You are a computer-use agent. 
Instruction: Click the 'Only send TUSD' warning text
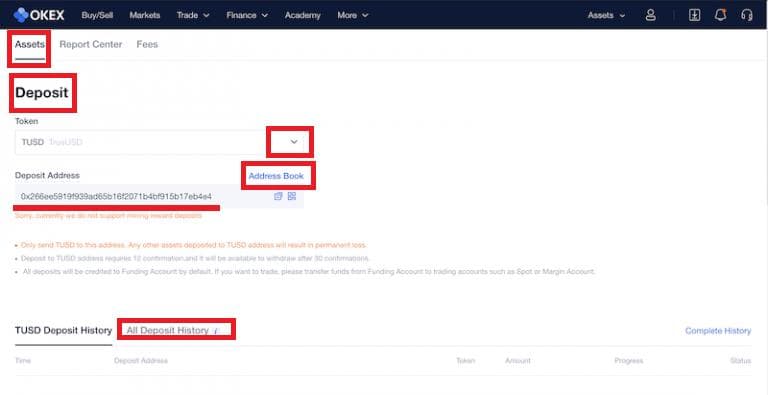coord(193,245)
